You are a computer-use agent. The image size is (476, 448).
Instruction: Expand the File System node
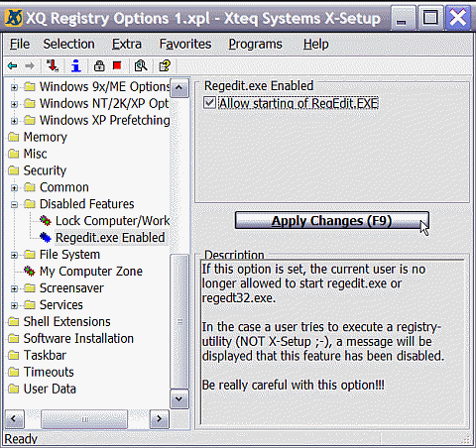(14, 256)
